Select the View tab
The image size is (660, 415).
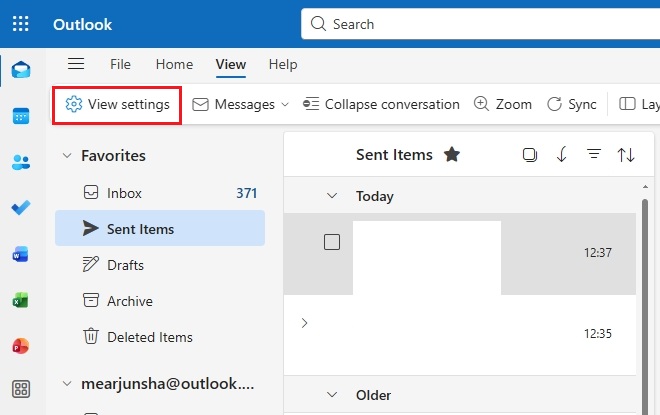coord(231,64)
